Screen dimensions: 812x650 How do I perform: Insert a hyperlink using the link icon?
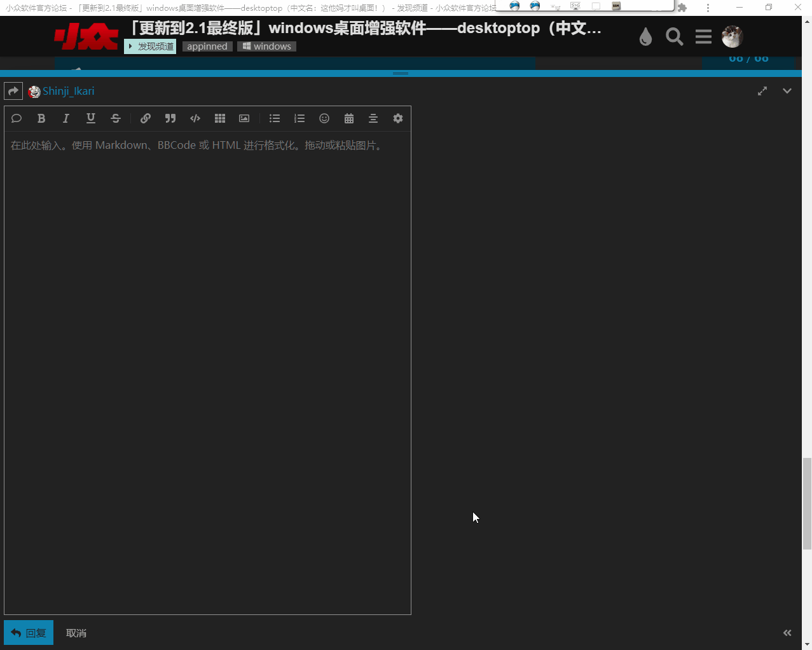pos(145,118)
